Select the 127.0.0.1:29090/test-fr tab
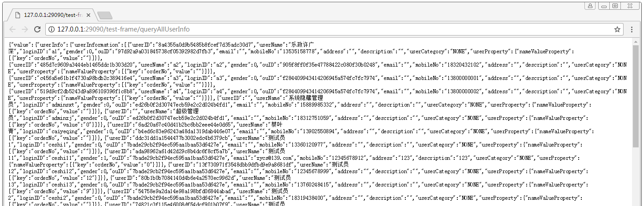Viewport: 644px width, 206px height. click(x=49, y=15)
